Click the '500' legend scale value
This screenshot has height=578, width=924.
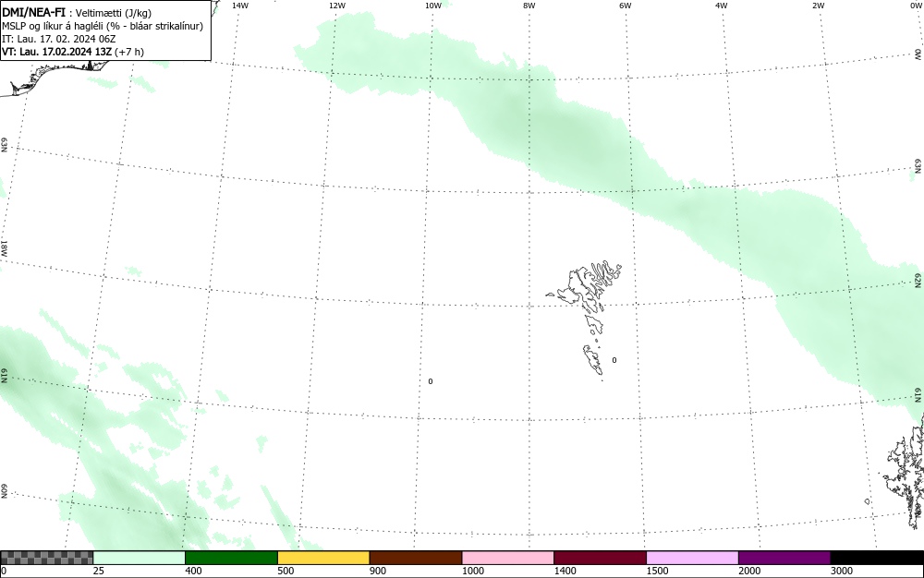click(x=286, y=571)
